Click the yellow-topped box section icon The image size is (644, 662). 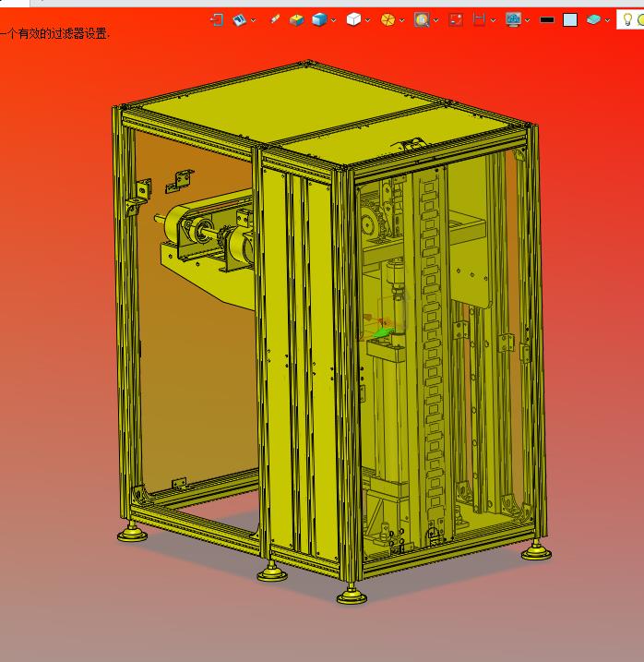pyautogui.click(x=297, y=19)
